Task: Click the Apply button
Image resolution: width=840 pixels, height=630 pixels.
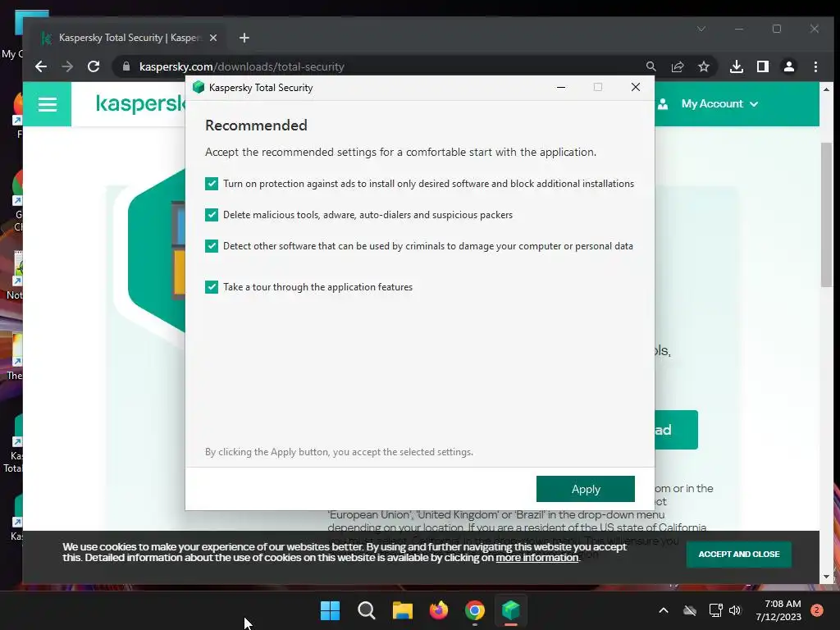Action: 586,489
